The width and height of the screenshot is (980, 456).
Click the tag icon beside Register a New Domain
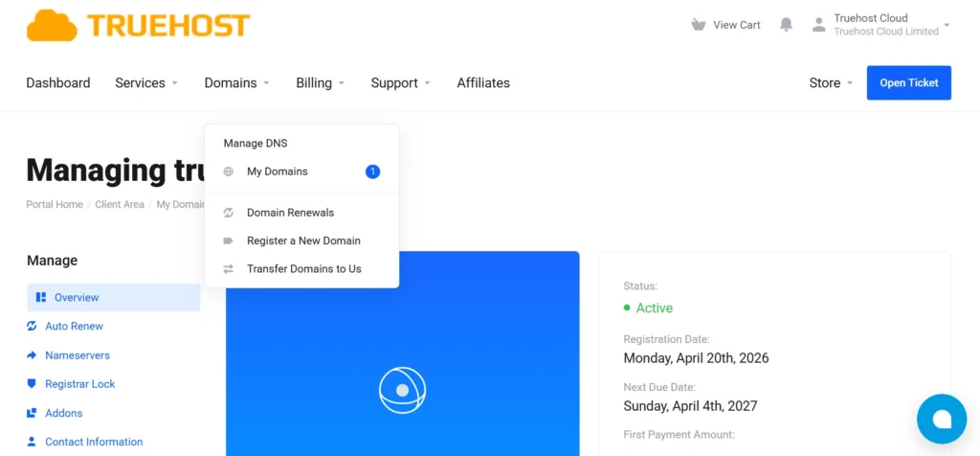point(228,240)
